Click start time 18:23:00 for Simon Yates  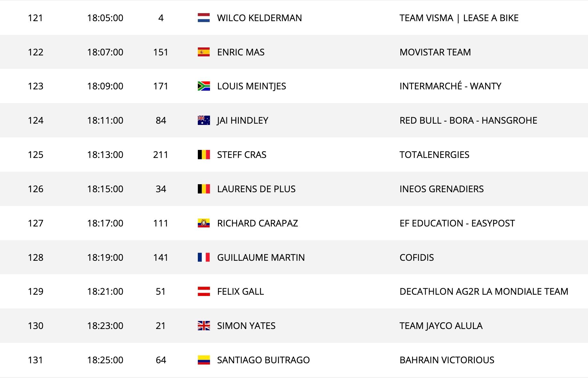point(105,326)
